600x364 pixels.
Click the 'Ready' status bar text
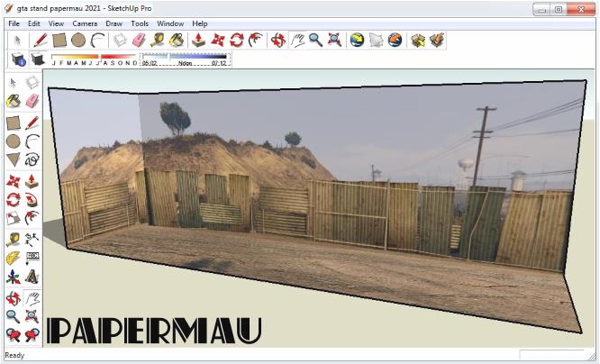click(14, 355)
